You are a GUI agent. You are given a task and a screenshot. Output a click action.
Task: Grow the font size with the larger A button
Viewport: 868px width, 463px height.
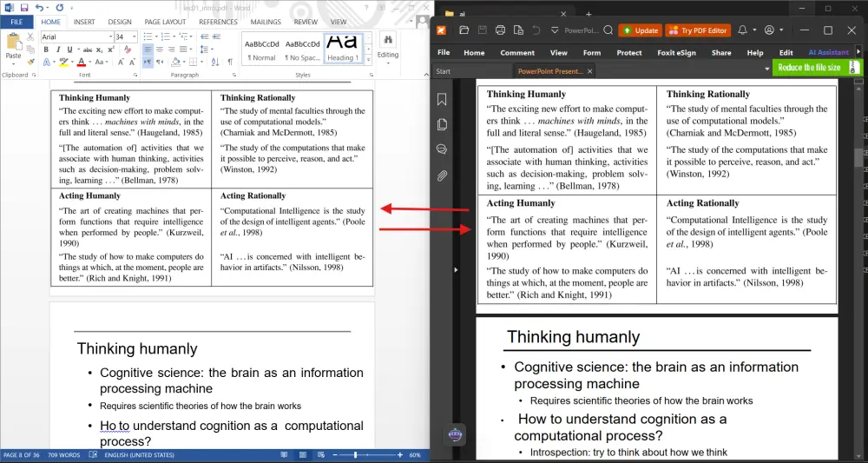[121, 62]
